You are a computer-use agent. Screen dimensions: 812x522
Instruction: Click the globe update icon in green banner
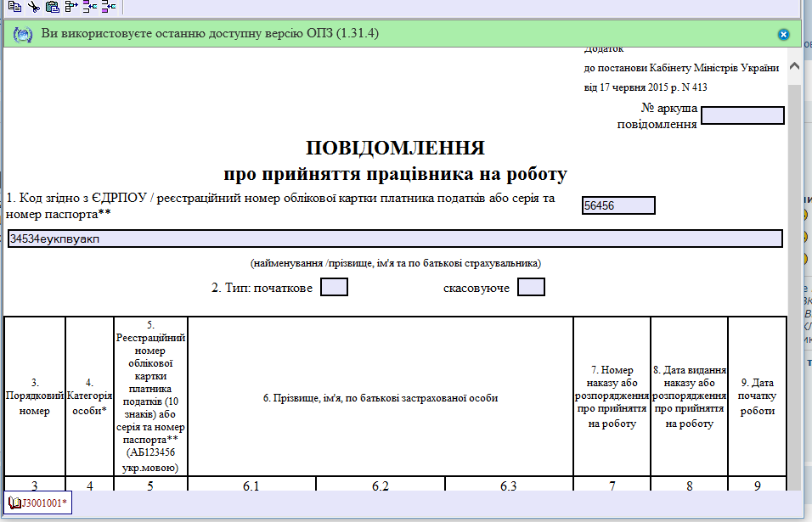pos(23,35)
